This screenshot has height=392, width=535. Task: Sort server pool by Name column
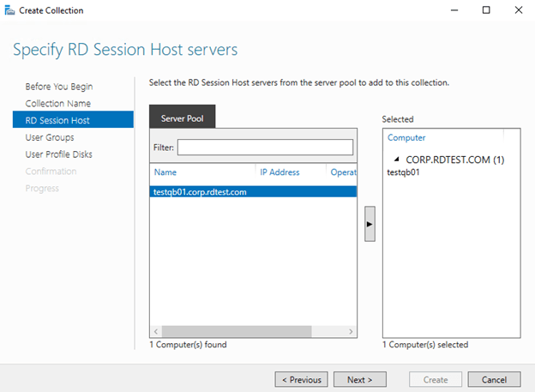point(202,172)
